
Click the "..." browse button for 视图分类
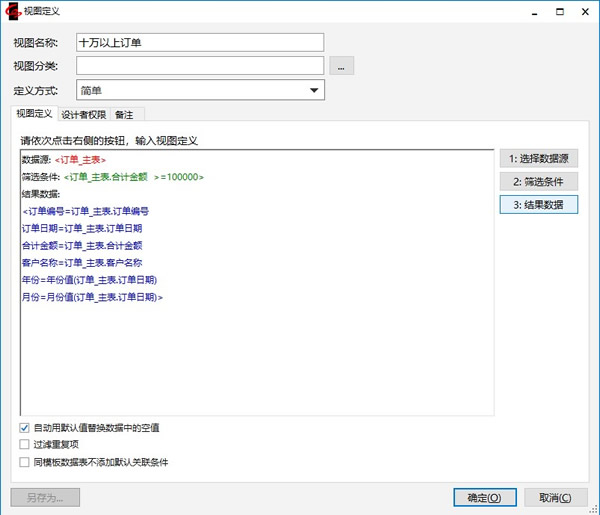tap(342, 67)
